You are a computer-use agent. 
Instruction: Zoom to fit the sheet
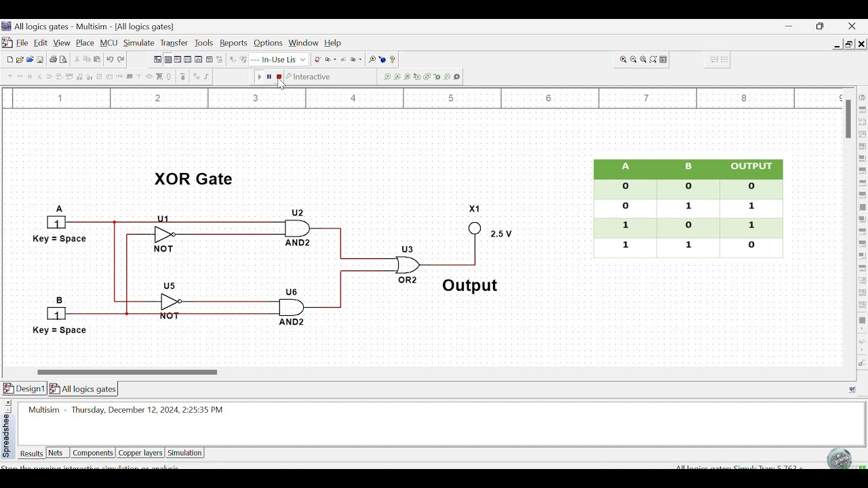click(653, 60)
